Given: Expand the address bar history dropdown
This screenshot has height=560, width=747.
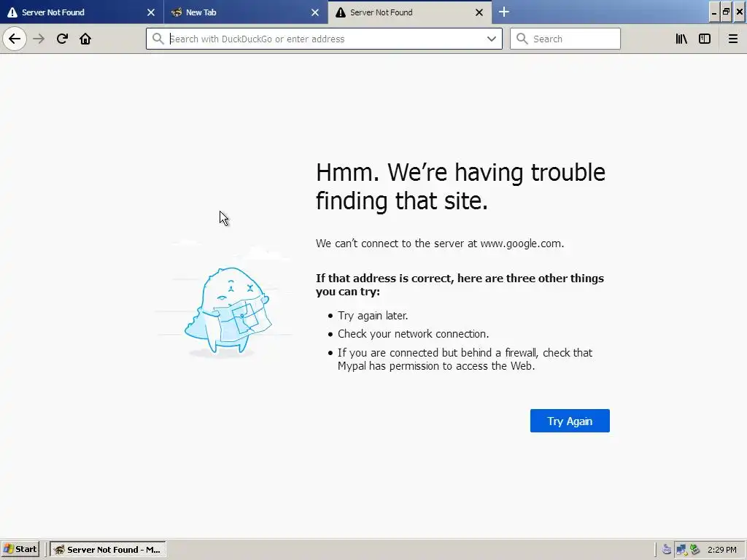Looking at the screenshot, I should click(x=491, y=39).
